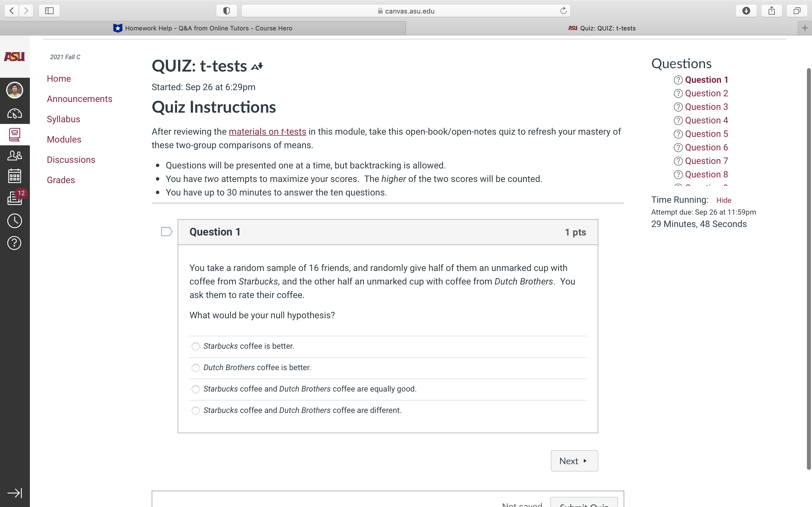Open the Discussions section
Viewport: 812px width, 507px height.
(x=71, y=159)
